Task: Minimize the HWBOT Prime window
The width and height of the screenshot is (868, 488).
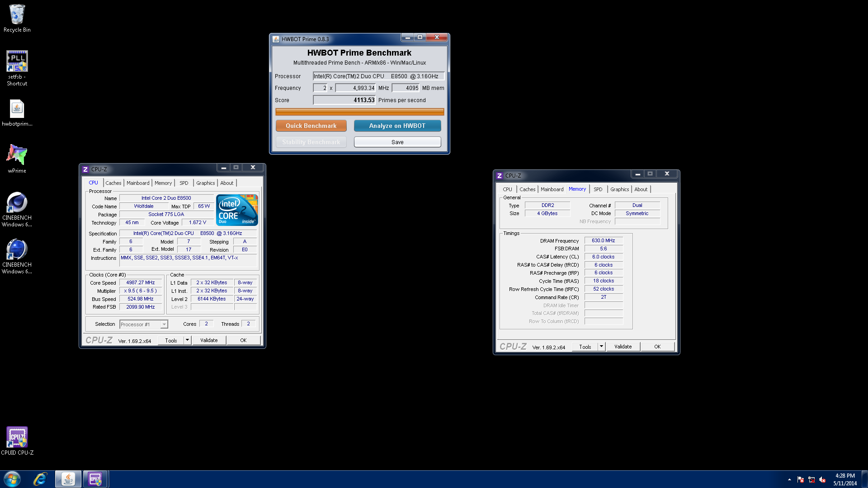Action: [x=407, y=38]
